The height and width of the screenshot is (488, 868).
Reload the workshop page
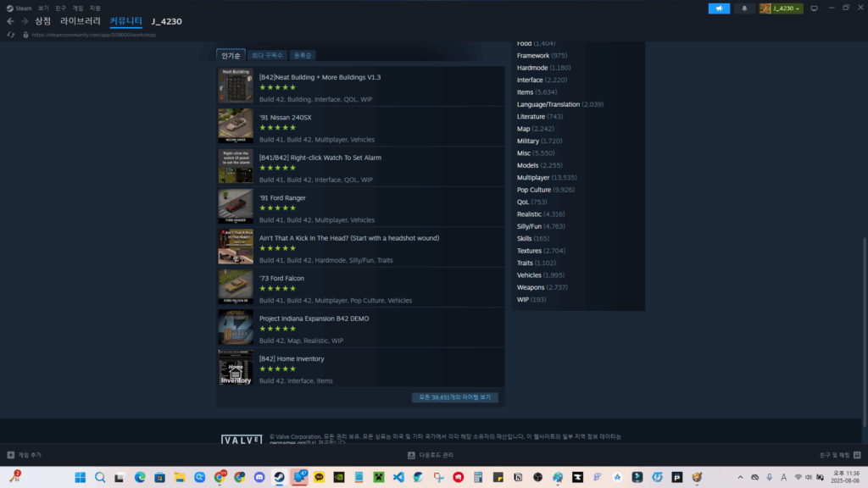coord(10,35)
